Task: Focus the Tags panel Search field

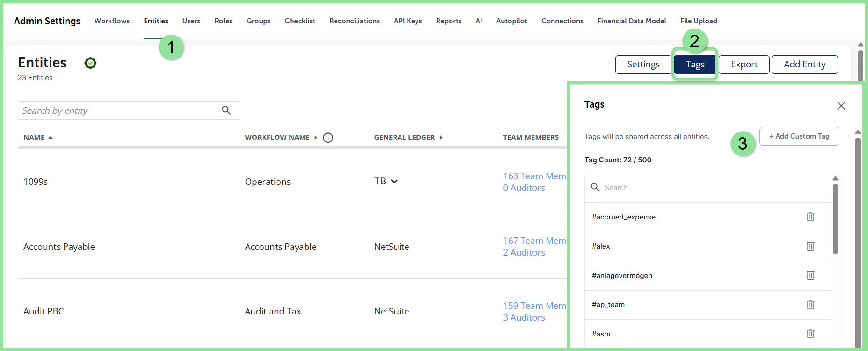Action: coord(708,188)
